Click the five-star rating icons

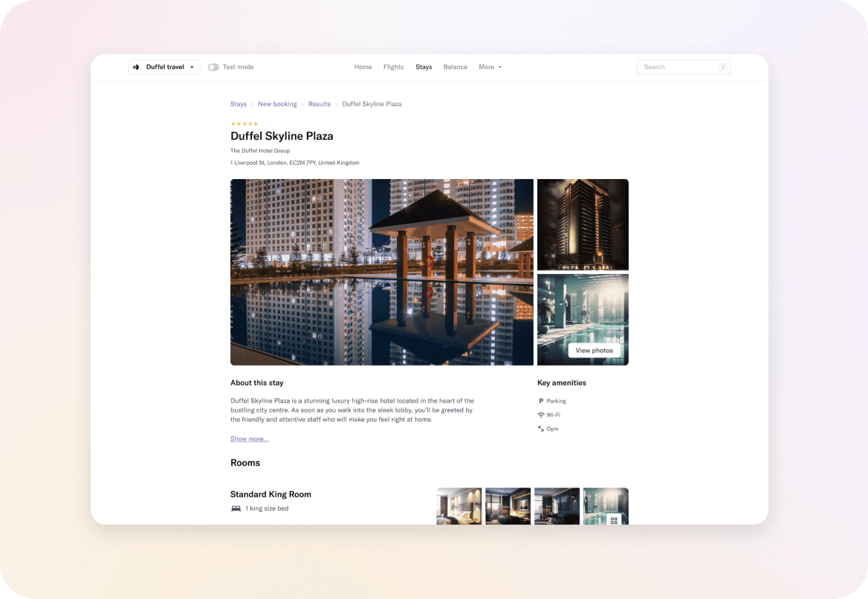pyautogui.click(x=244, y=123)
